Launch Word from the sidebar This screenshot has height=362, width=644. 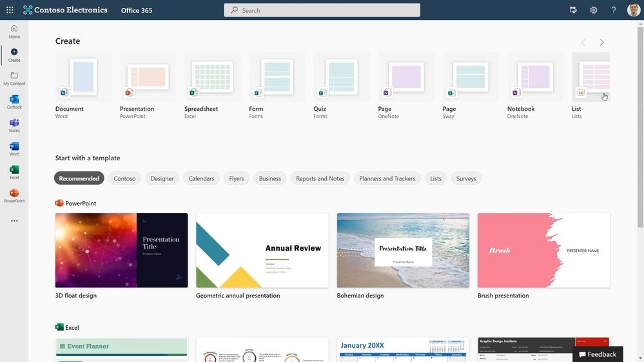14,149
